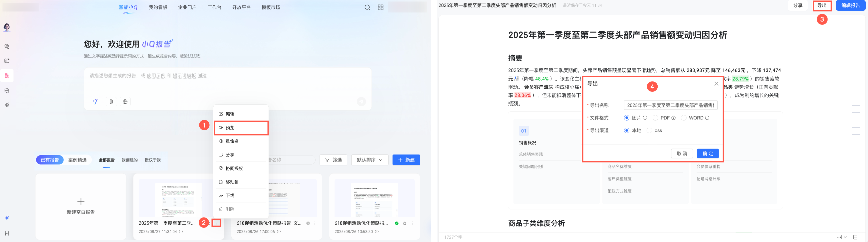Click the magic wand icon in the prompt box
The width and height of the screenshot is (868, 242).
(95, 101)
